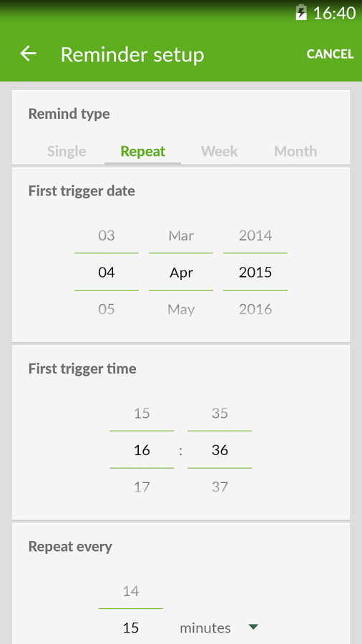Switch to the Month remind type tab
Viewport: 362px width, 644px height.
[295, 151]
